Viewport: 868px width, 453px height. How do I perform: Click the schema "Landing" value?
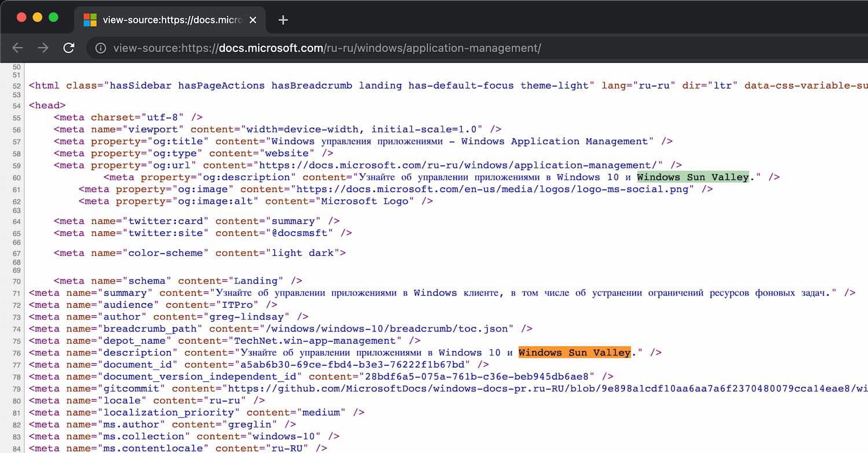(256, 281)
